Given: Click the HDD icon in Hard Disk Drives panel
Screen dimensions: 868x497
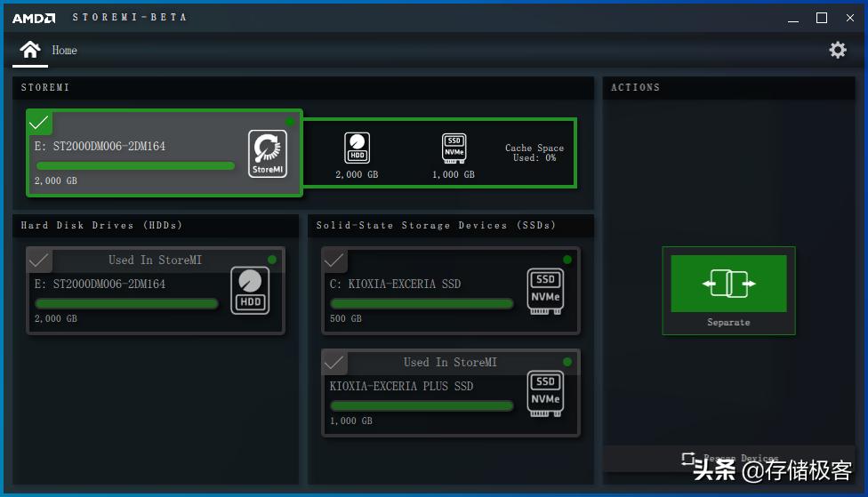Looking at the screenshot, I should pyautogui.click(x=250, y=291).
